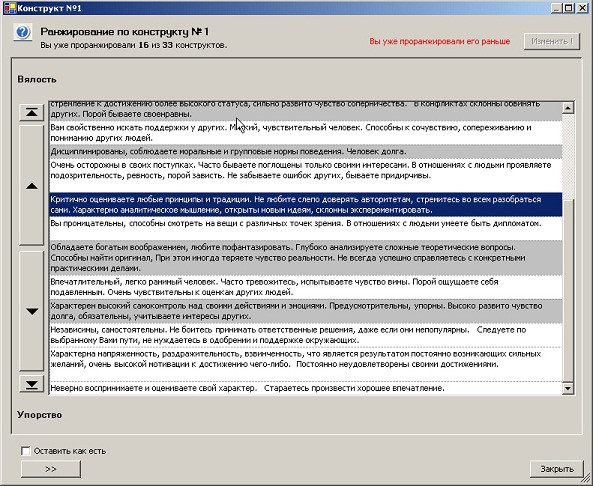Screen dimensions: 593x486
Task: Click the 'Закрыть' button
Action: (x=557, y=469)
